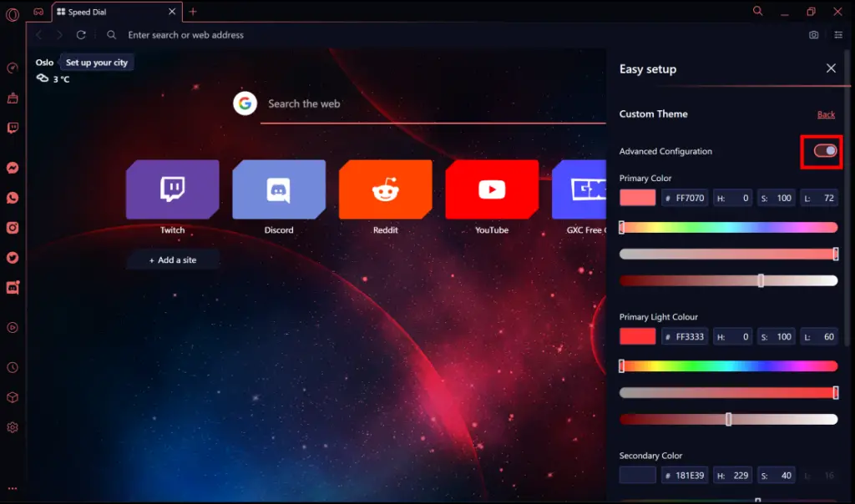The width and height of the screenshot is (855, 504).
Task: Open the Discord speed dial tile
Action: (x=279, y=189)
